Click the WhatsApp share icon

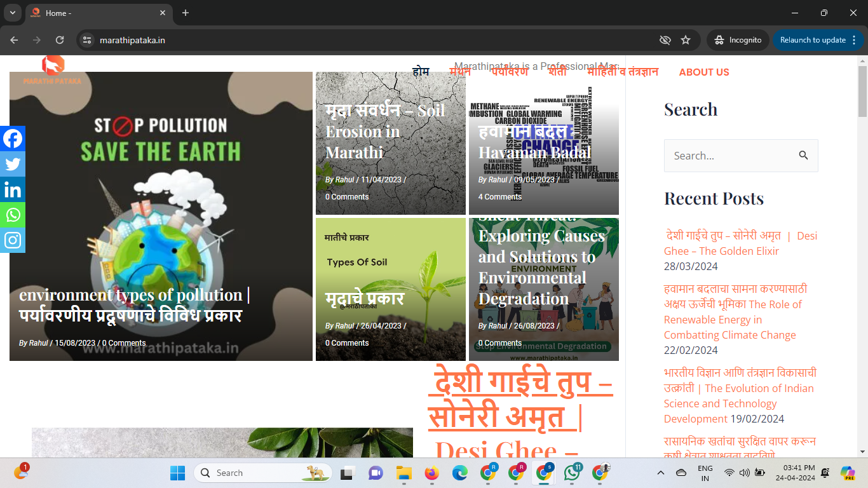(x=13, y=215)
